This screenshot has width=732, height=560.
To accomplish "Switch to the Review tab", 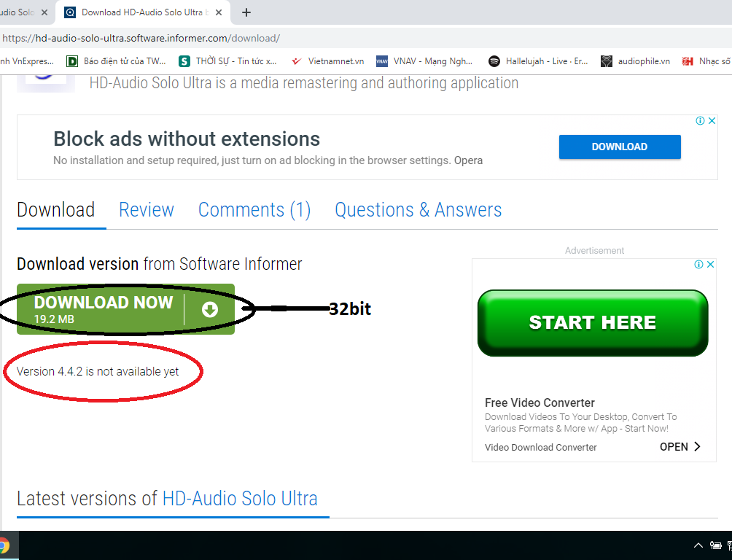I will point(146,210).
